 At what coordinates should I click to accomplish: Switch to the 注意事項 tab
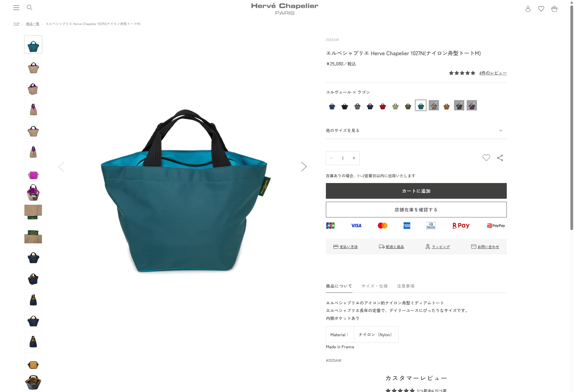[406, 286]
